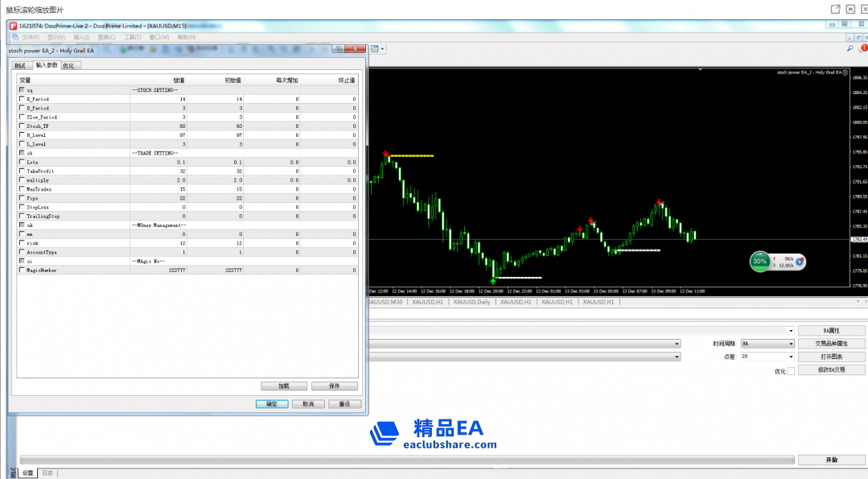Toggle the 优化 checkbox in tester panel

pos(790,371)
